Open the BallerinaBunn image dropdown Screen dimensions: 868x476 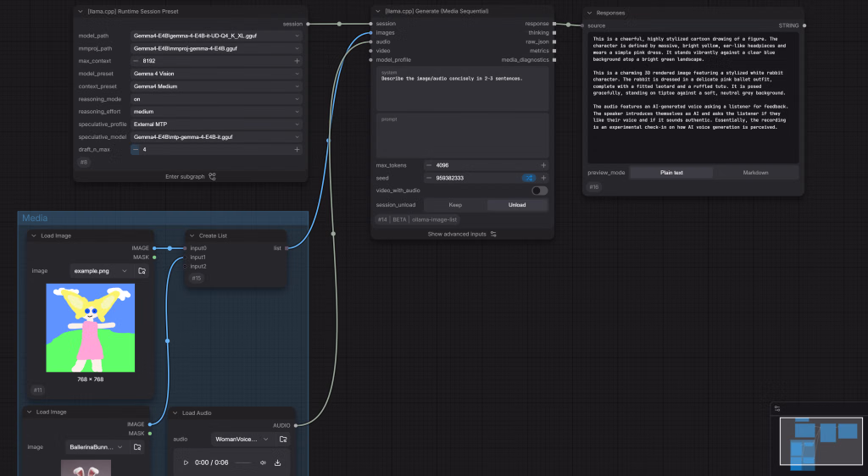click(97, 447)
